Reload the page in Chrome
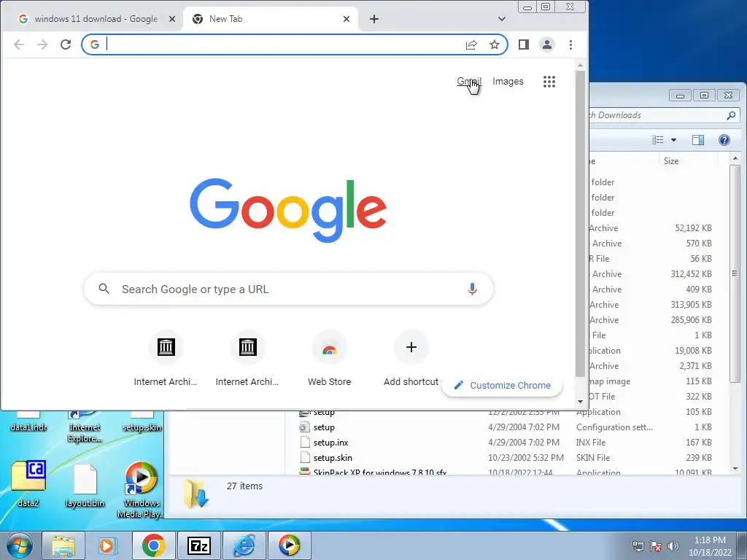The image size is (747, 560). pyautogui.click(x=66, y=44)
